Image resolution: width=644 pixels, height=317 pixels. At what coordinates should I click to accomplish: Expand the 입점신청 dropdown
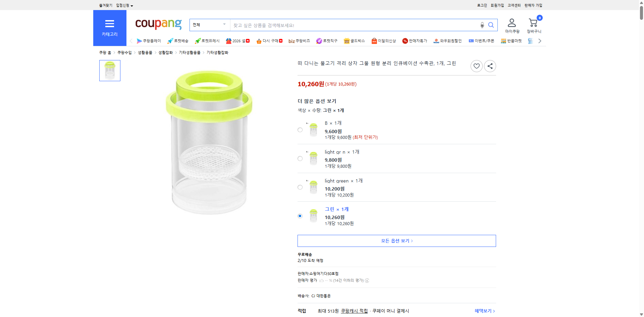[x=123, y=5]
